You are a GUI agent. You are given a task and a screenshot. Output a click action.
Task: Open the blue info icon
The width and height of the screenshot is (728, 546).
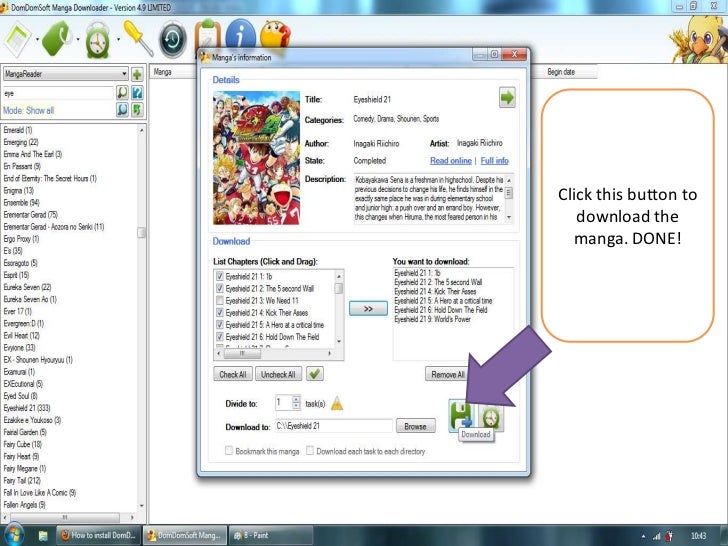240,33
